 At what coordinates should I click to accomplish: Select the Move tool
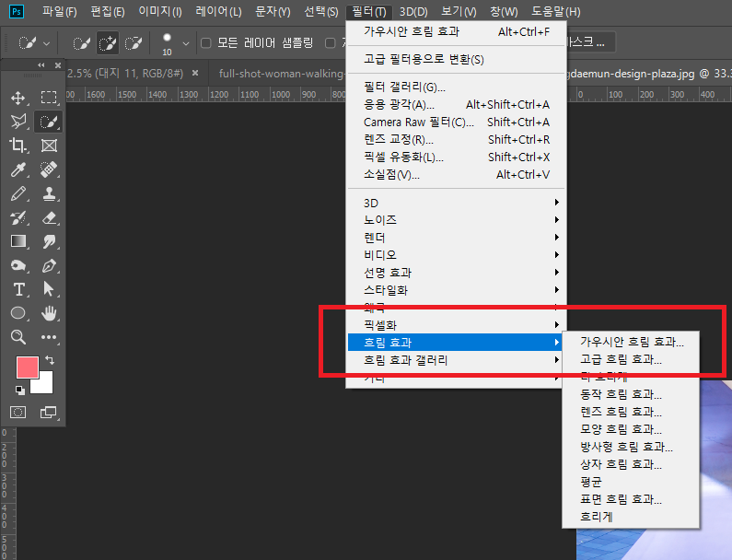[17, 98]
